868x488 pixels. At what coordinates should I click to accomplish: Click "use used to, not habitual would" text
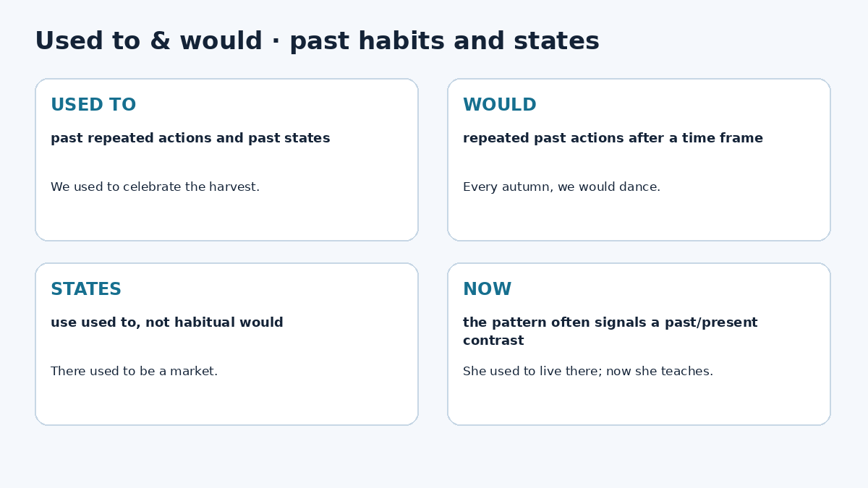pyautogui.click(x=167, y=322)
